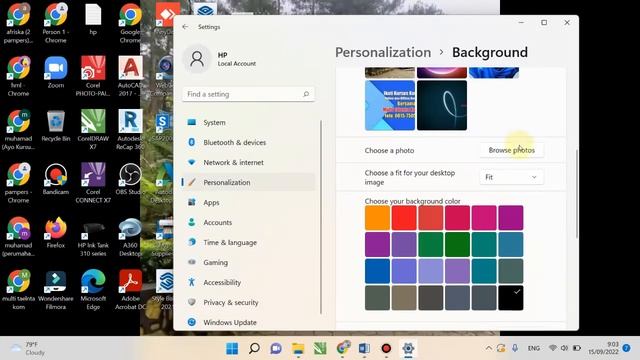This screenshot has height=360, width=640.
Task: Open the HP Local Account profile
Action: pos(220,59)
